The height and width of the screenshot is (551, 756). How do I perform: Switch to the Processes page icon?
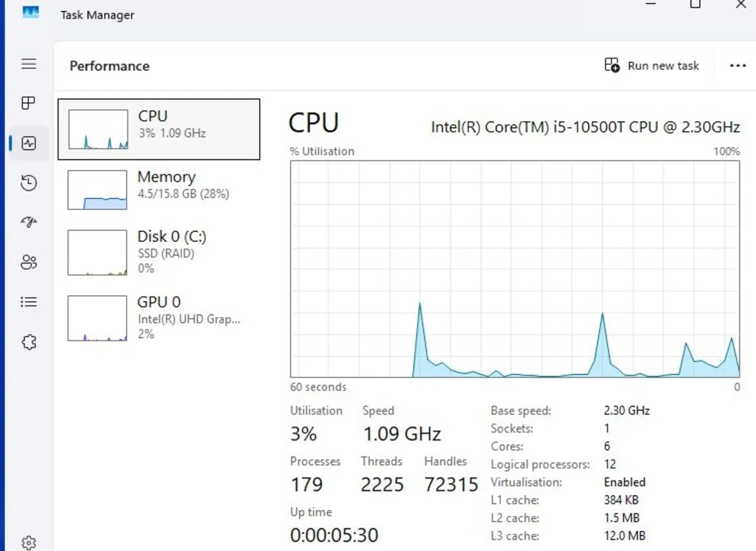pyautogui.click(x=28, y=103)
